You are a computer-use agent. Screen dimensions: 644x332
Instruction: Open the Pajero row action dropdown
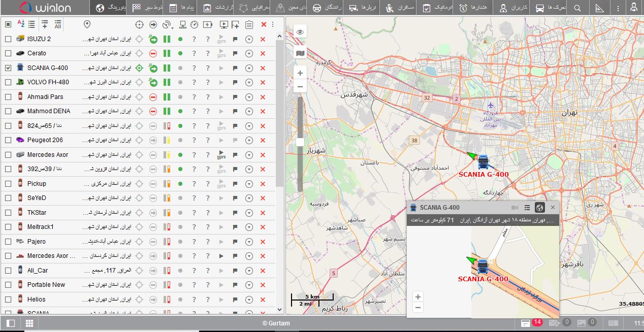pos(249,242)
